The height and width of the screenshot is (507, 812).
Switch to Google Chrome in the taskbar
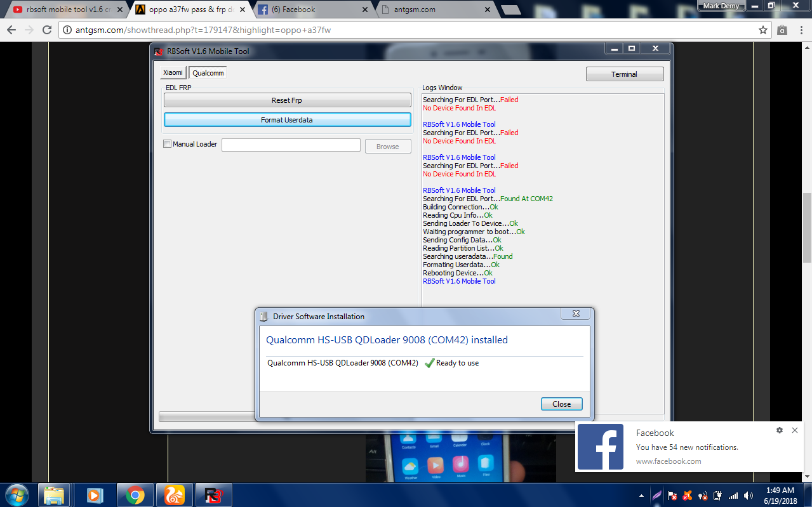(135, 495)
